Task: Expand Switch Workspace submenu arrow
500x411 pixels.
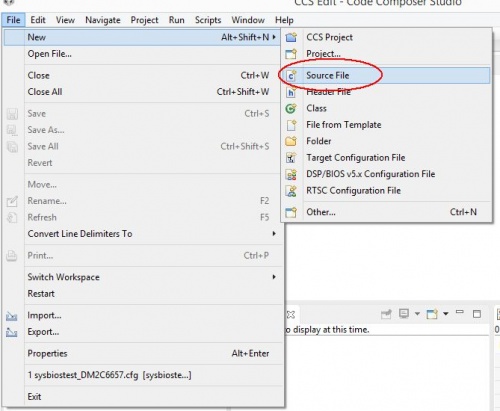Action: point(274,277)
